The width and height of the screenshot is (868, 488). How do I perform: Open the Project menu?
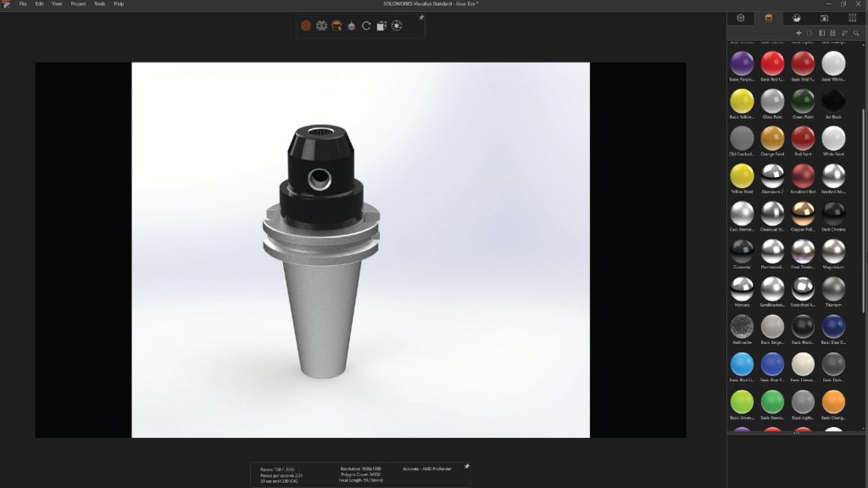tap(77, 3)
